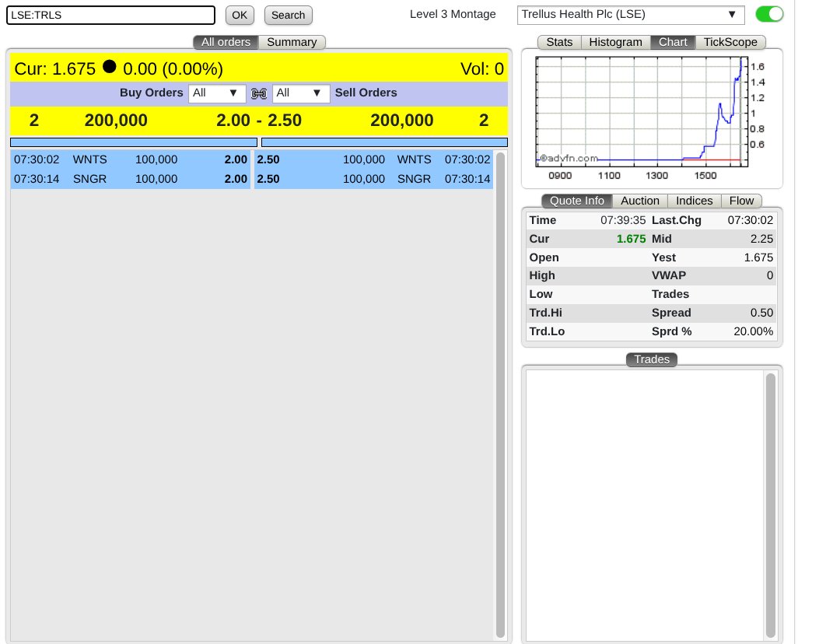Select the Quote Info tab
This screenshot has height=644, width=840.
(577, 201)
